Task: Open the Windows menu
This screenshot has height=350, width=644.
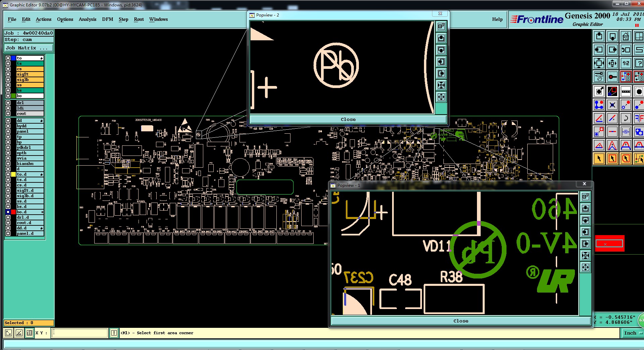Action: [158, 19]
